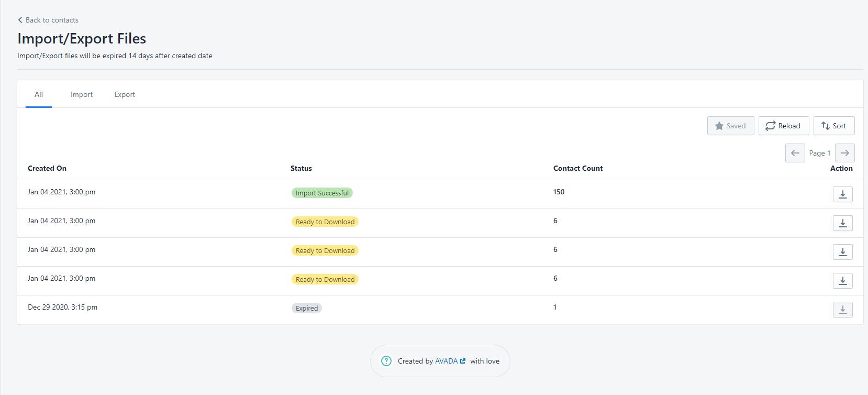Select the All tab
This screenshot has width=868, height=395.
point(39,95)
